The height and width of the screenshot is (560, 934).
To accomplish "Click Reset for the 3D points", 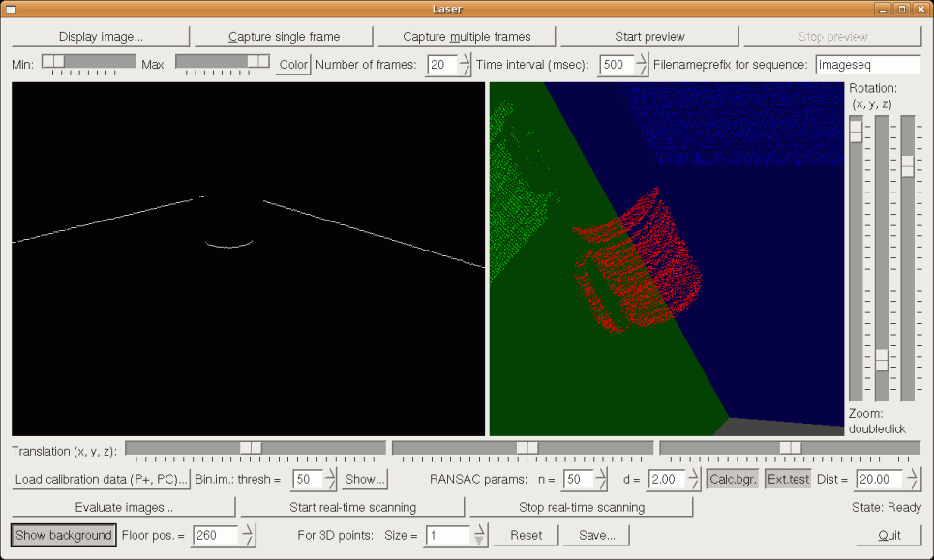I will point(526,535).
